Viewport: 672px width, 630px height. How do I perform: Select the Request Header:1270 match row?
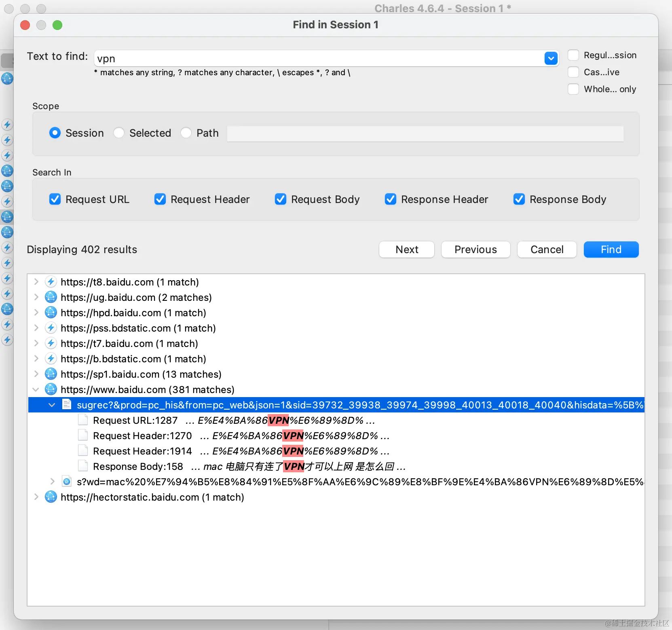[x=336, y=436]
